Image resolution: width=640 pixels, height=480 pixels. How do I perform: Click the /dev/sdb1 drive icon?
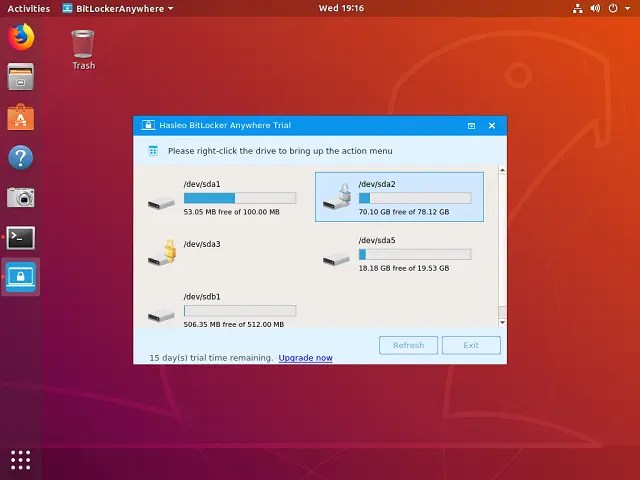(x=161, y=316)
